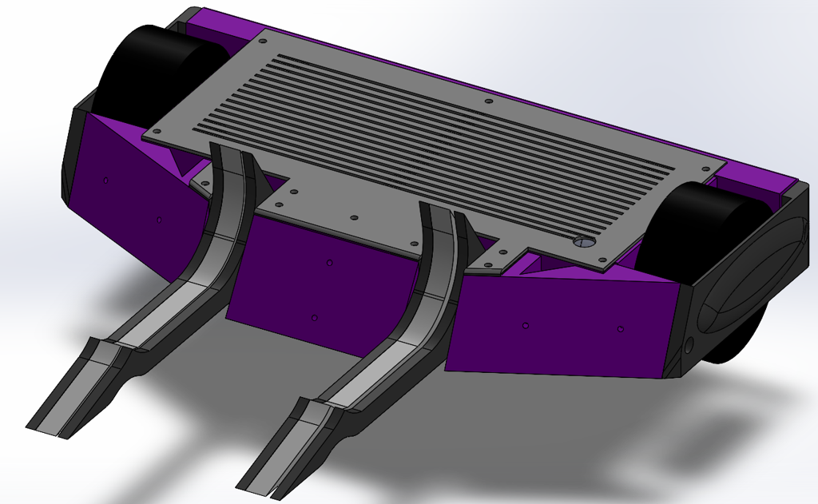Select upper screw hole on center purple panel

pyautogui.click(x=329, y=263)
